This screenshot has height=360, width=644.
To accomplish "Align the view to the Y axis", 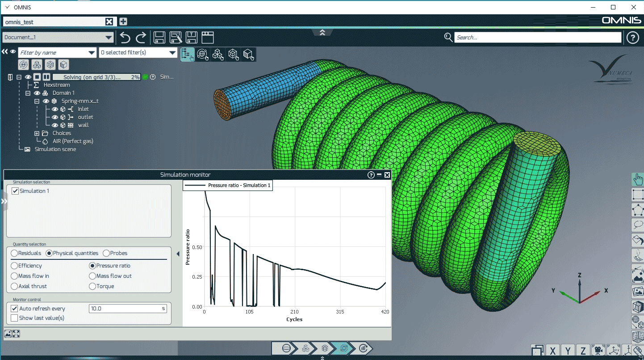I will pos(568,351).
